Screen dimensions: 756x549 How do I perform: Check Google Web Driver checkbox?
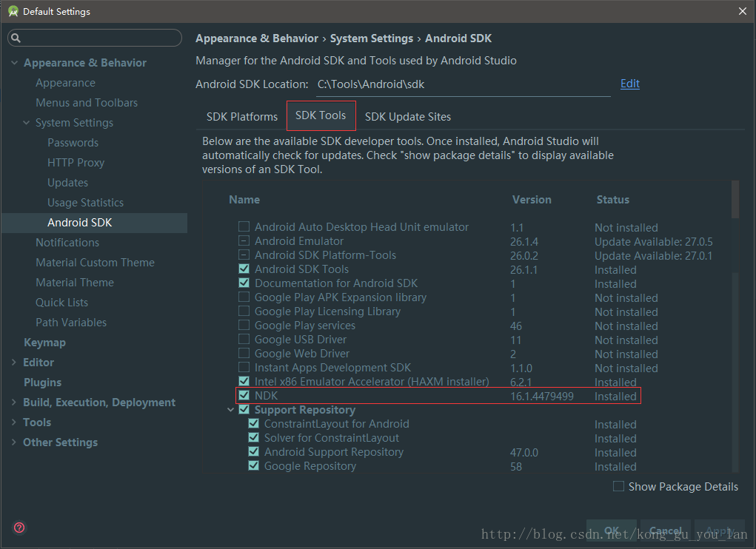(244, 352)
